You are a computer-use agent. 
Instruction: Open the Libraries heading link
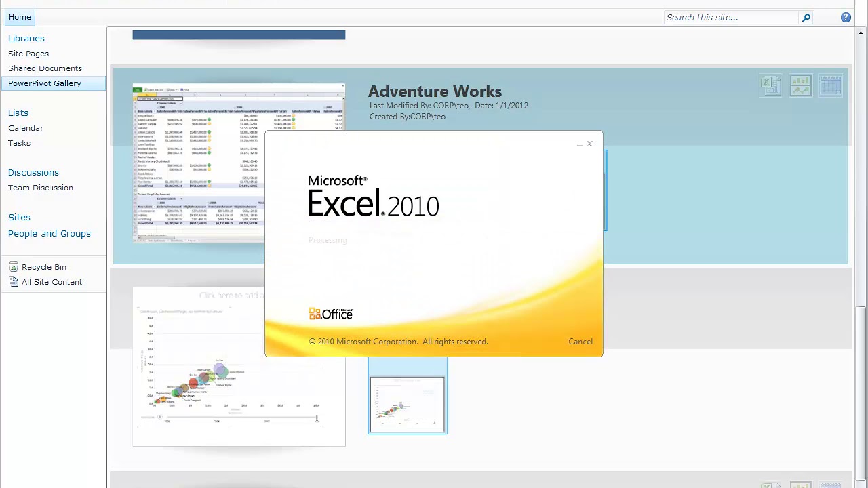tap(26, 39)
